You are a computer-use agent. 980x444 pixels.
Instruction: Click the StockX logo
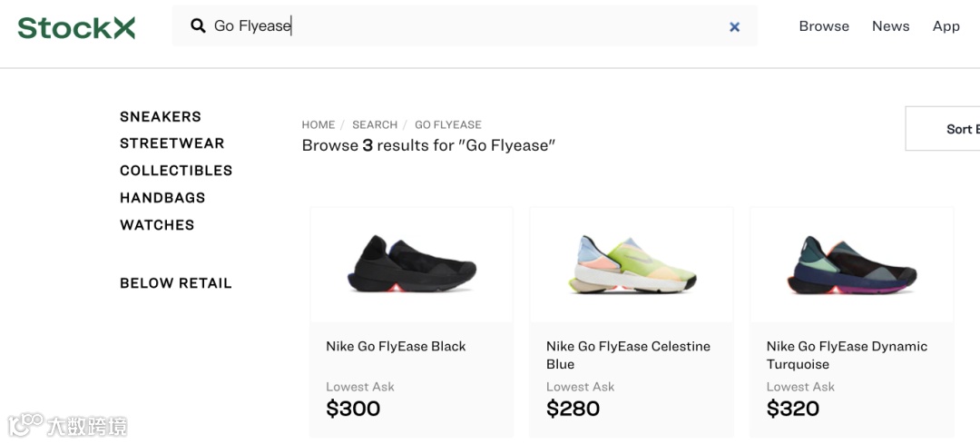pyautogui.click(x=76, y=27)
